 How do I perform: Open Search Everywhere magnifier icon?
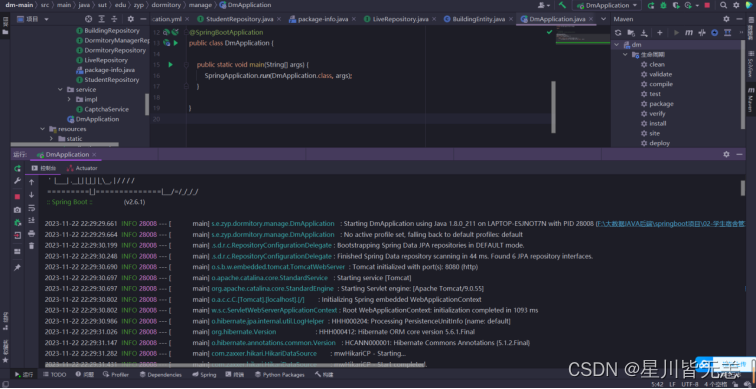point(723,5)
